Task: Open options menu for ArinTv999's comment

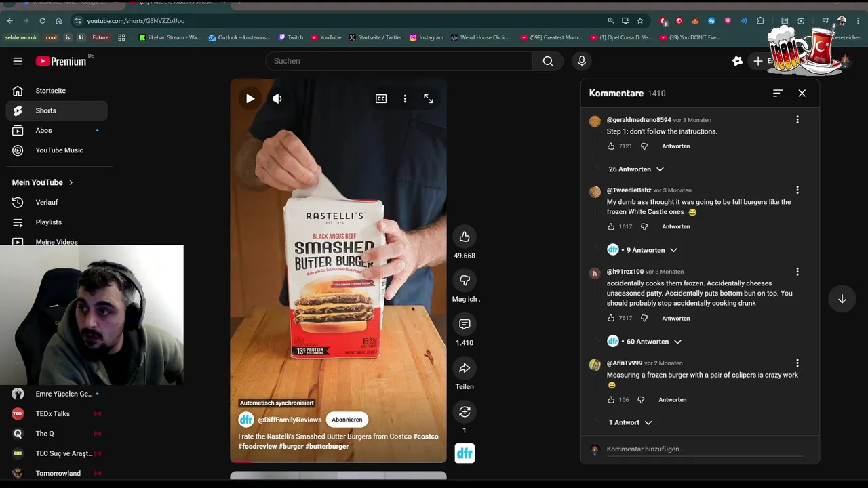Action: tap(797, 363)
